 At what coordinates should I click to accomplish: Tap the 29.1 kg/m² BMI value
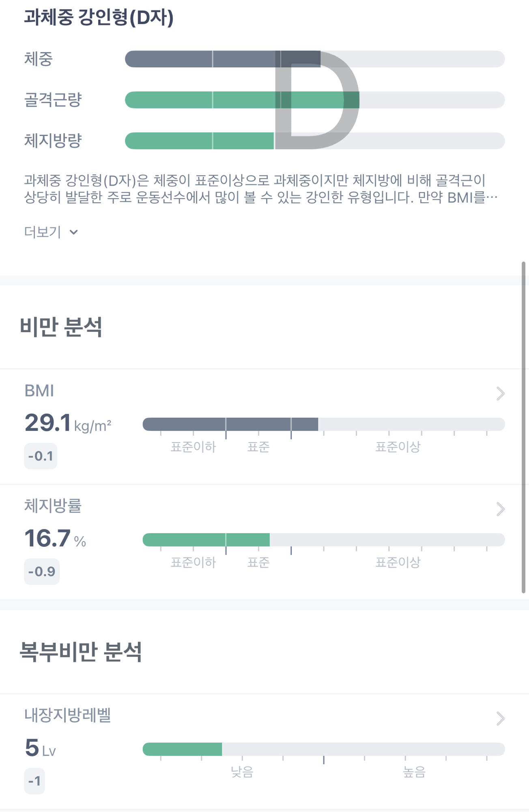tap(68, 423)
